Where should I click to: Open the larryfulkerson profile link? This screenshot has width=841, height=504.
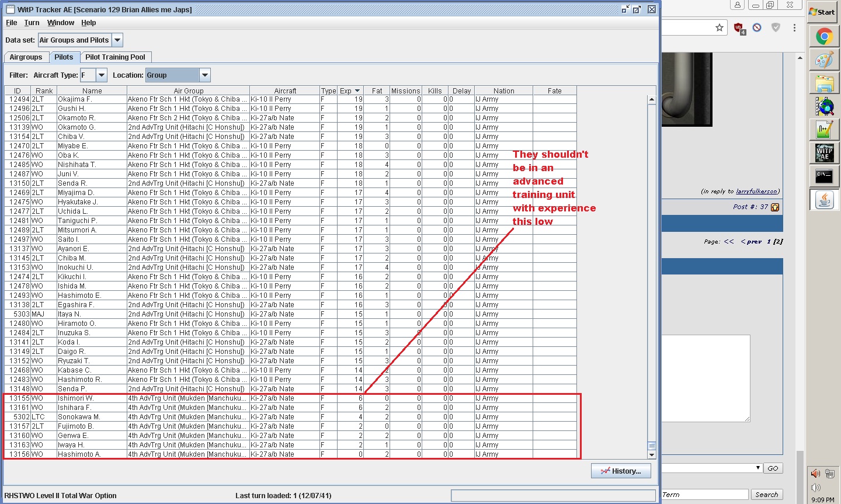coord(757,192)
